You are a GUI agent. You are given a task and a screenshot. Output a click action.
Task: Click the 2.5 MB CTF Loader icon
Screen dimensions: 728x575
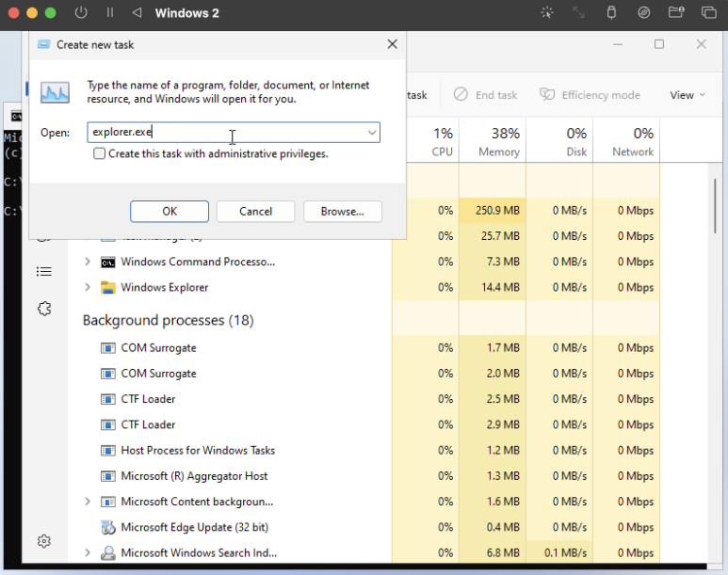(107, 399)
